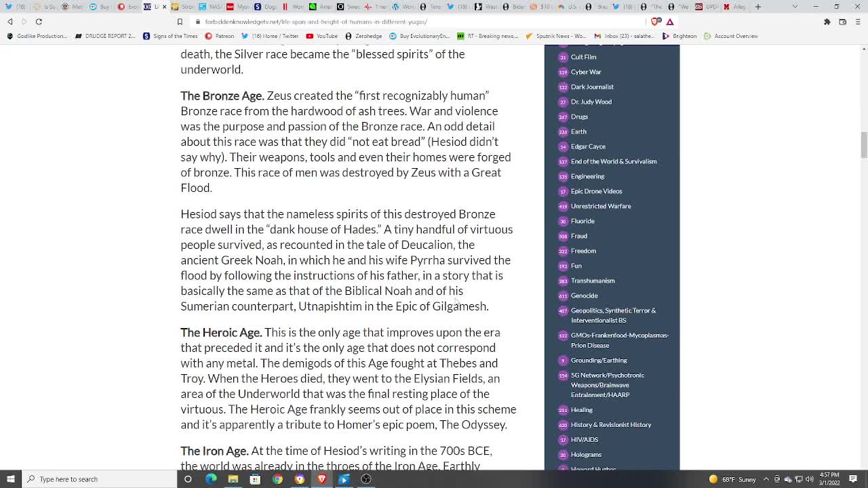Select Earth category
Screen dimensions: 868x488
point(578,131)
